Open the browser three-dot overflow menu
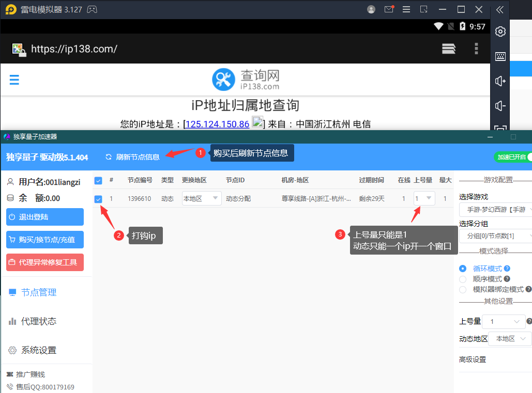Viewport: 532px width, 393px height. click(476, 49)
